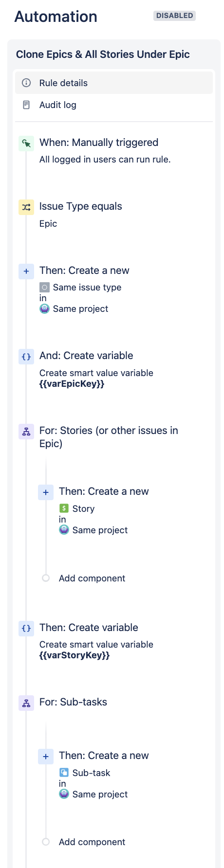Click the curly braces icon for varStoryKey variable
Image resolution: width=224 pixels, height=868 pixels.
point(26,628)
